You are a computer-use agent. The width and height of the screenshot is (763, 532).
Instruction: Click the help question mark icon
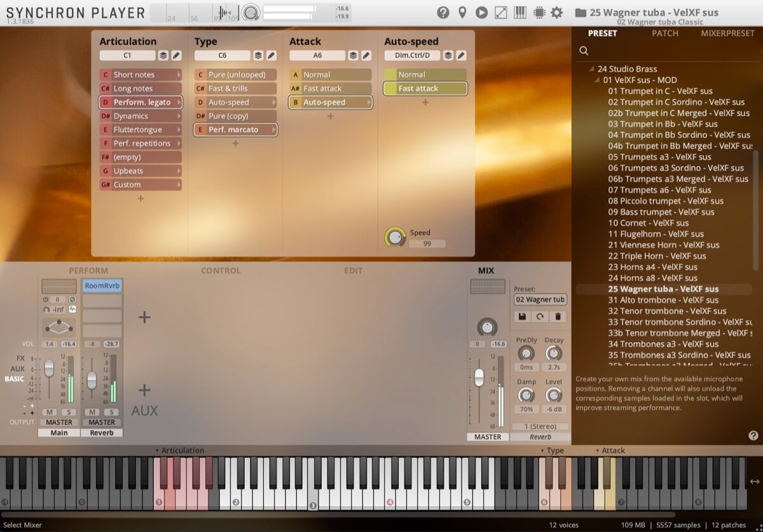[x=443, y=12]
